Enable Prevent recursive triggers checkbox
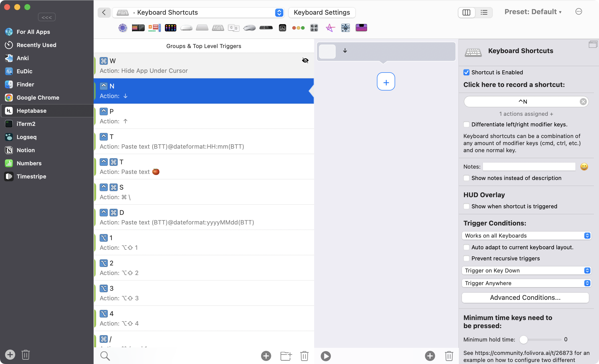This screenshot has width=599, height=364. (x=466, y=258)
